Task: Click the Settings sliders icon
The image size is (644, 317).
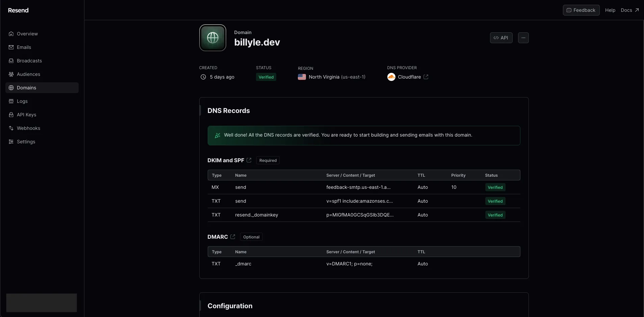Action: 11,142
